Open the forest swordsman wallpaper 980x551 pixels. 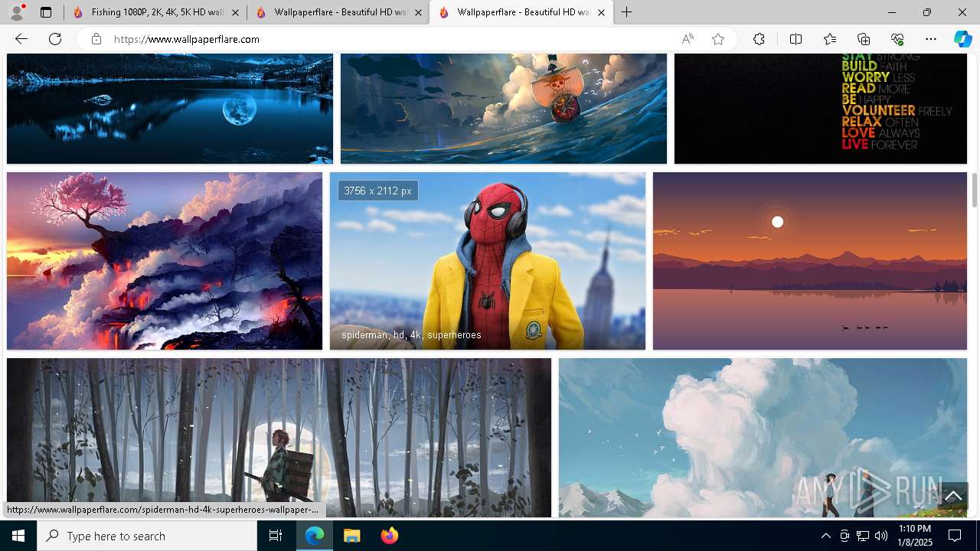(x=279, y=438)
